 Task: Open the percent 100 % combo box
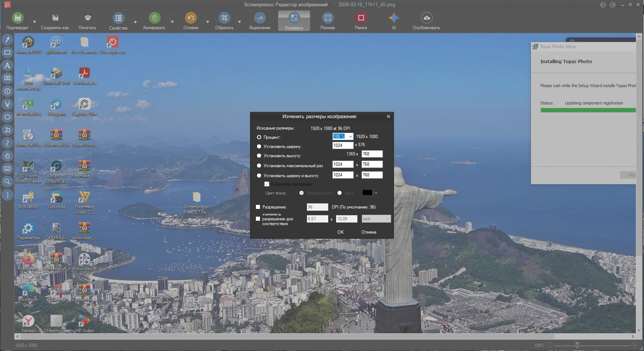[x=350, y=137]
